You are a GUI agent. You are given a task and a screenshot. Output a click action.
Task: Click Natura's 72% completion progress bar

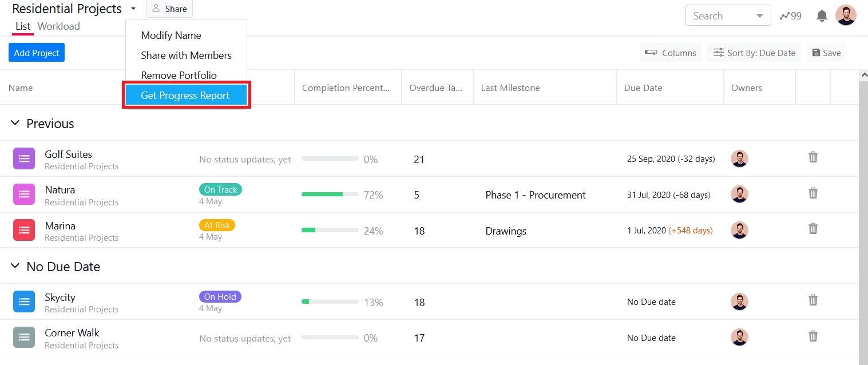330,195
